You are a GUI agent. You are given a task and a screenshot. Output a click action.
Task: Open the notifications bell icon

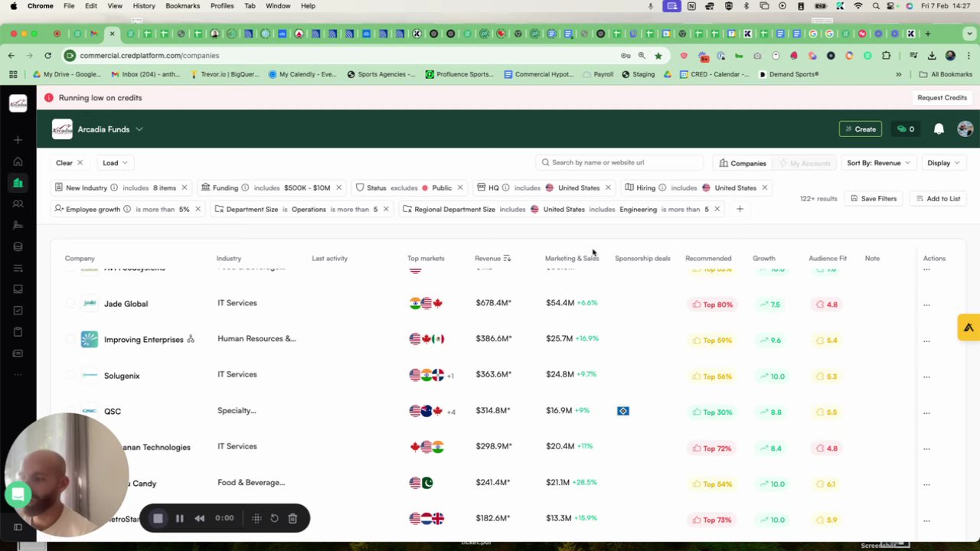939,129
